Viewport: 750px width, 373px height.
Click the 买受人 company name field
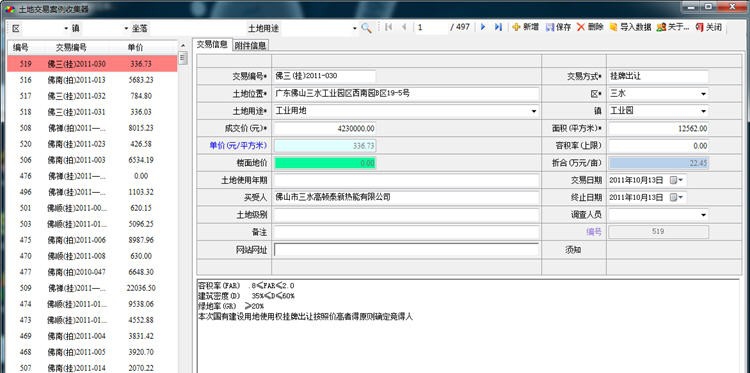pos(407,197)
